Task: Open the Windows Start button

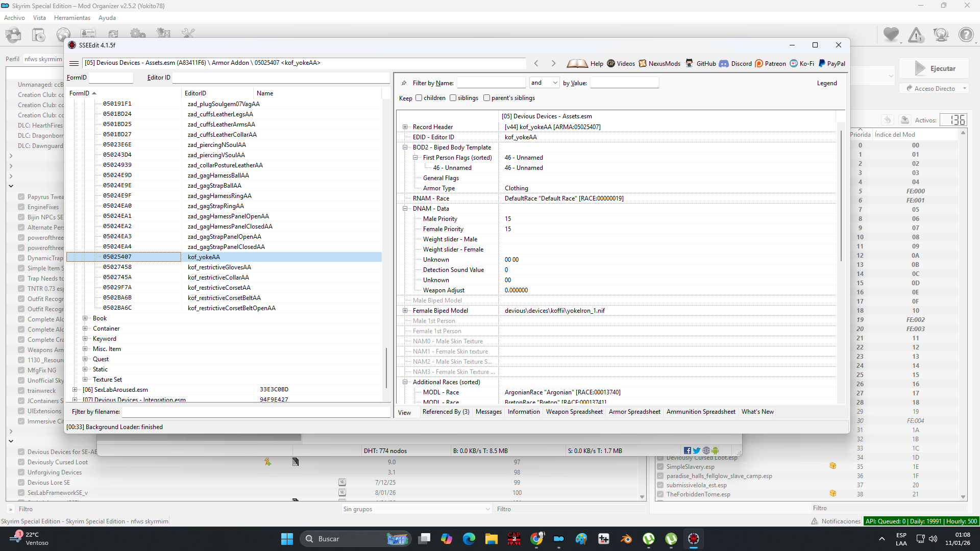Action: (287, 539)
